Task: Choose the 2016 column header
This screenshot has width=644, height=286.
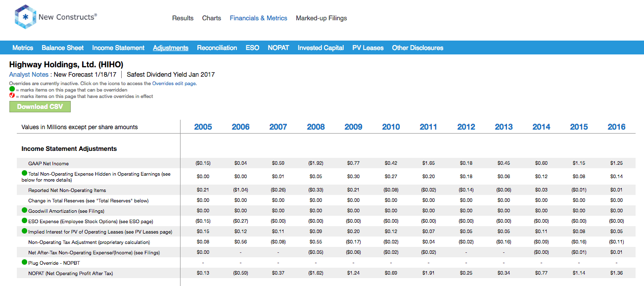Action: pyautogui.click(x=617, y=127)
